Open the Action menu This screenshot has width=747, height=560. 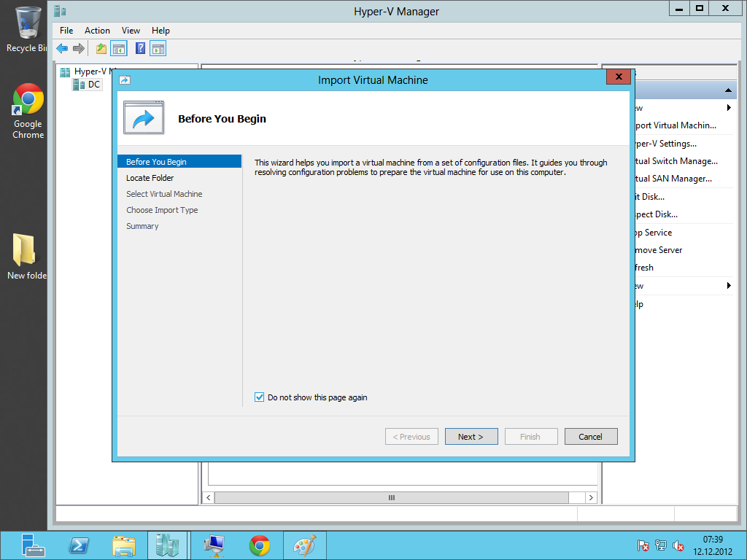click(97, 31)
